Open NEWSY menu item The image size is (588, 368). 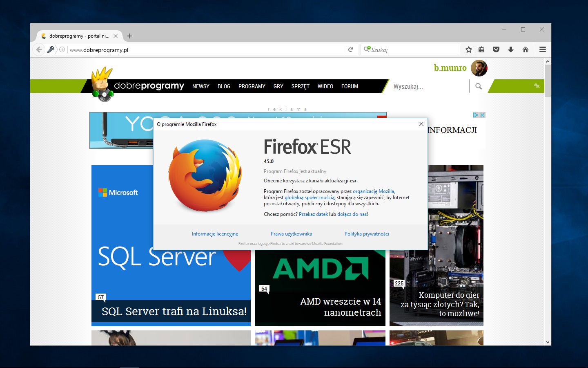201,86
